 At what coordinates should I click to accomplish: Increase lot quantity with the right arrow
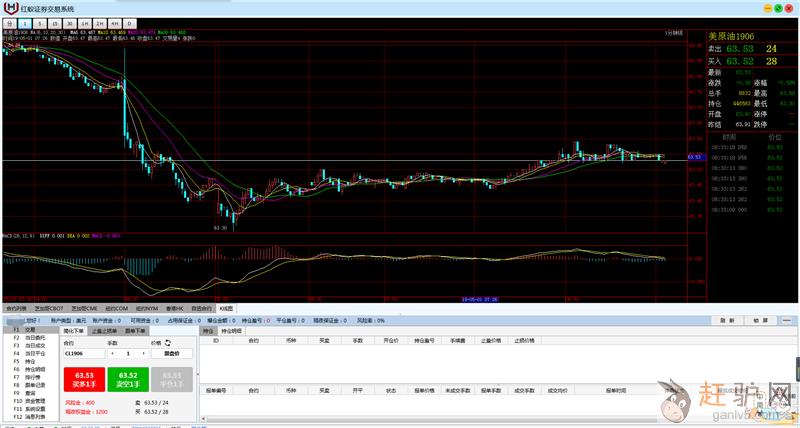(144, 353)
